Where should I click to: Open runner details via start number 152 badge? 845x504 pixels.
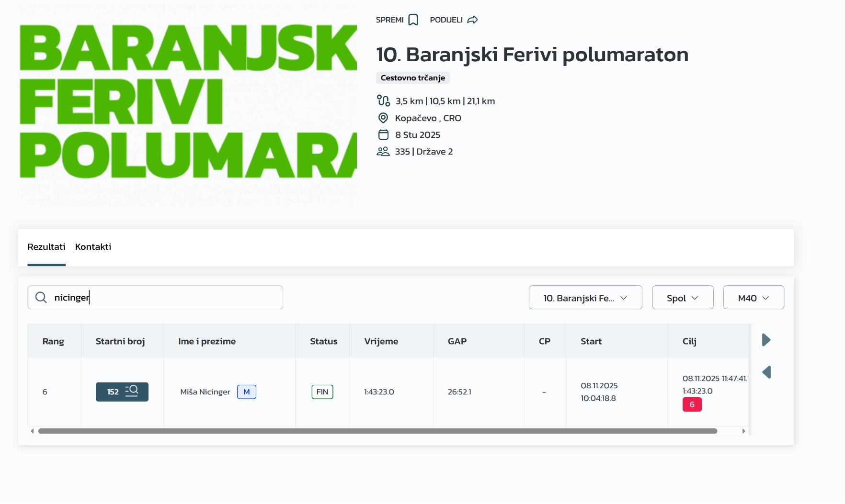coord(122,392)
